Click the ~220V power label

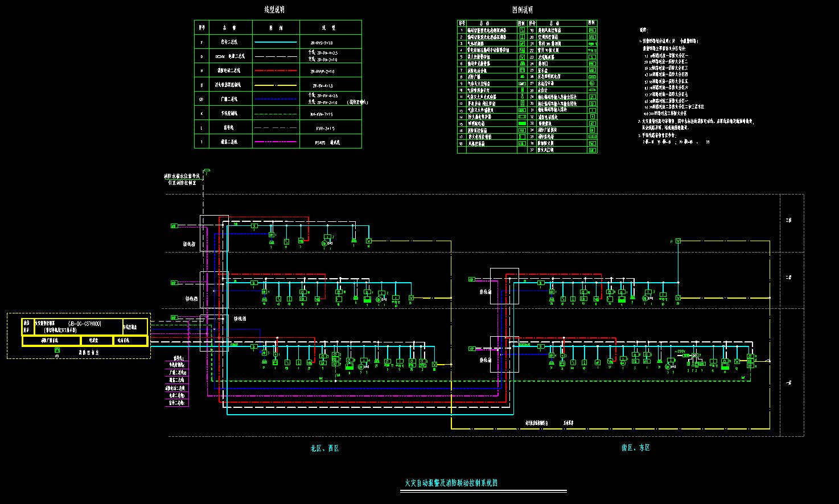tap(681, 352)
